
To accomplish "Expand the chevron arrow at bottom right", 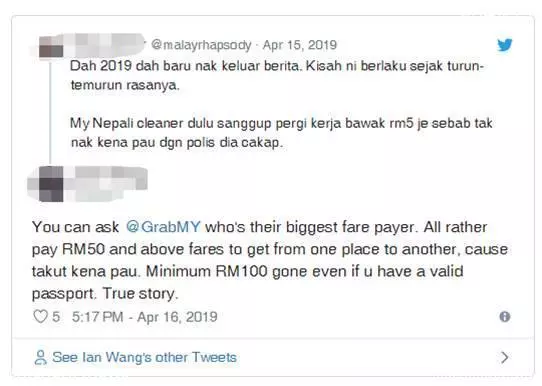I will click(505, 357).
